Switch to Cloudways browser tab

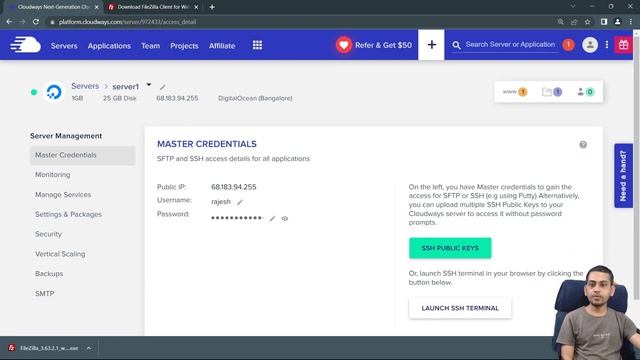pyautogui.click(x=53, y=7)
